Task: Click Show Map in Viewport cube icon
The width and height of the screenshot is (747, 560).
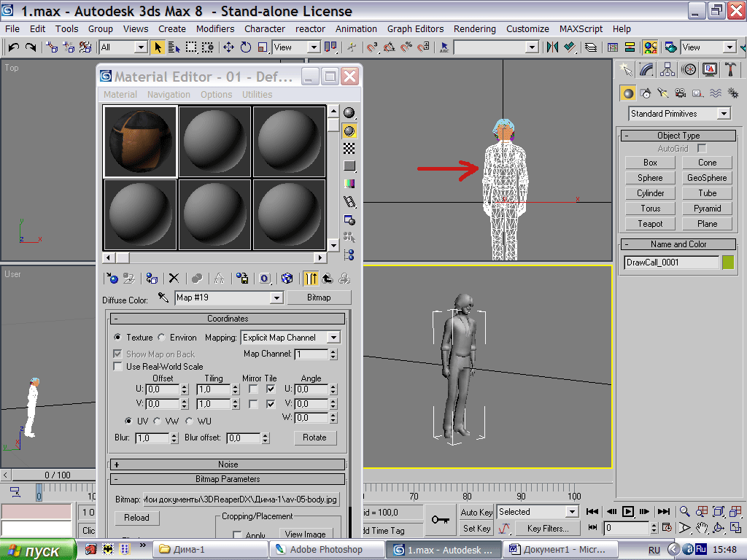Action: [x=287, y=279]
